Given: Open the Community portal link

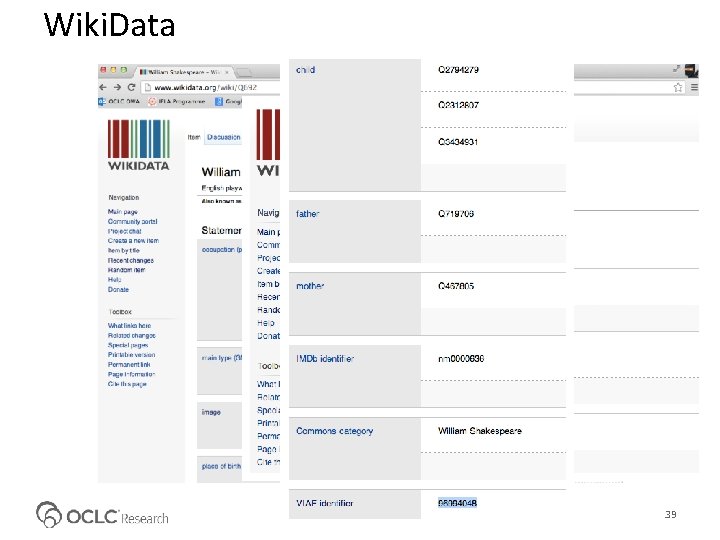Looking at the screenshot, I should (132, 222).
